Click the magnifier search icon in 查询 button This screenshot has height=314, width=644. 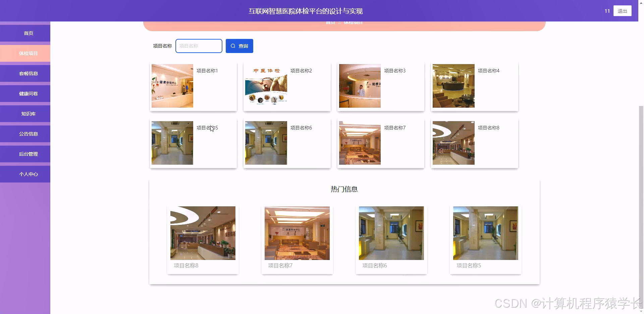pos(233,46)
